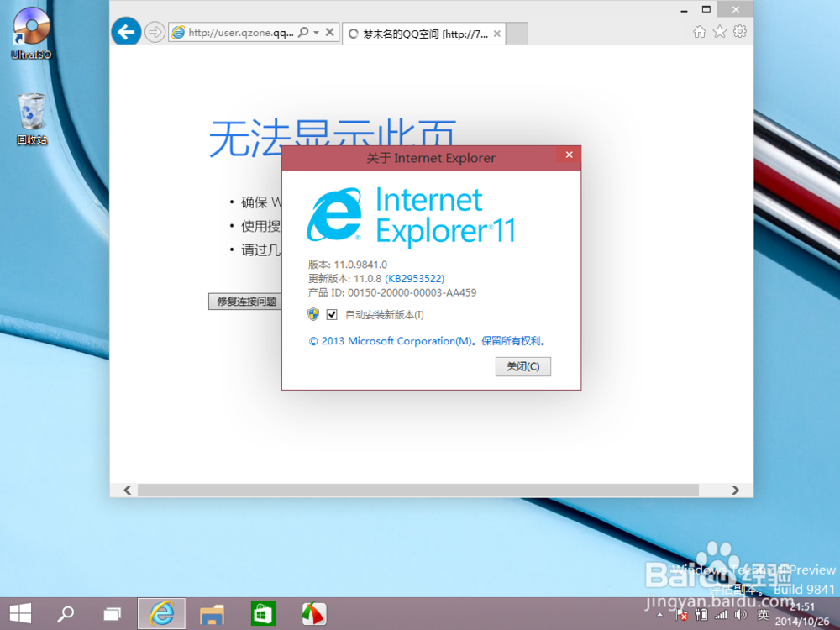The width and height of the screenshot is (840, 630).
Task: Click the right scrollbar arrow at page bottom
Action: point(733,490)
